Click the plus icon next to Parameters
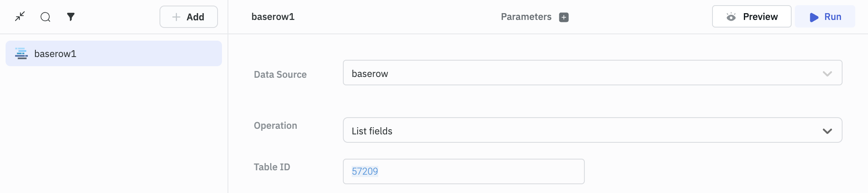The height and width of the screenshot is (193, 868). (564, 17)
